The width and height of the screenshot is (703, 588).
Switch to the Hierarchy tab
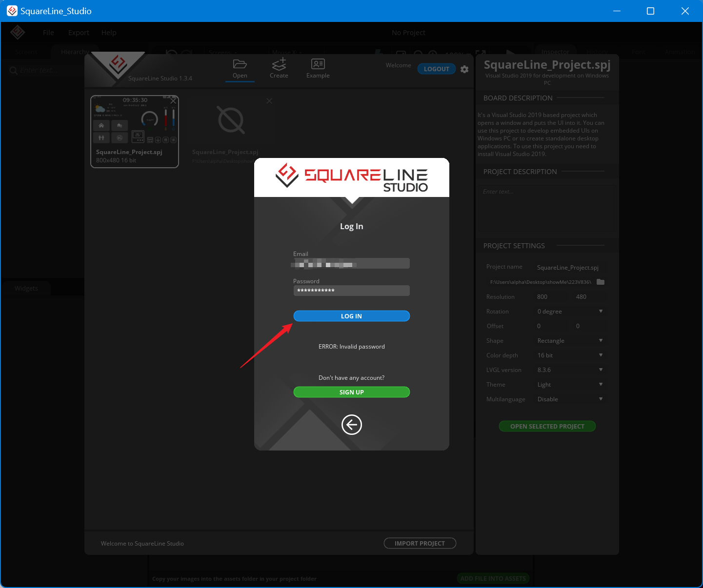point(75,52)
